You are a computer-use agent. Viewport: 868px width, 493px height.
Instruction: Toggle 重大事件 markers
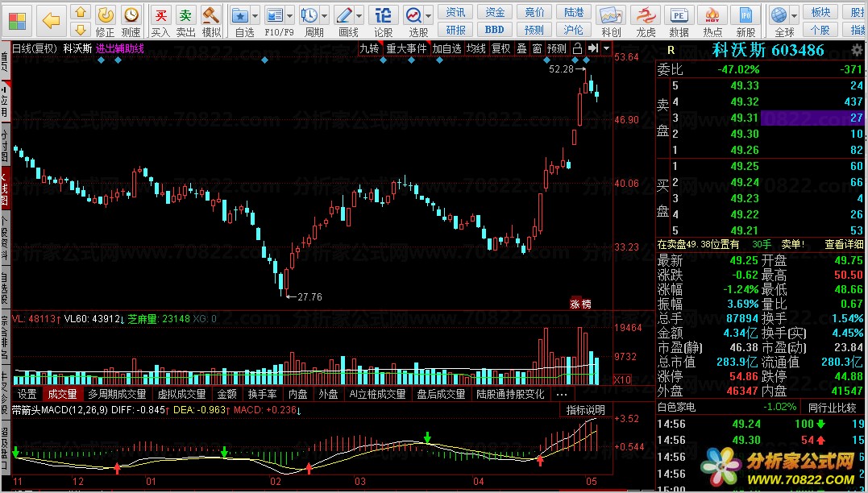point(407,48)
